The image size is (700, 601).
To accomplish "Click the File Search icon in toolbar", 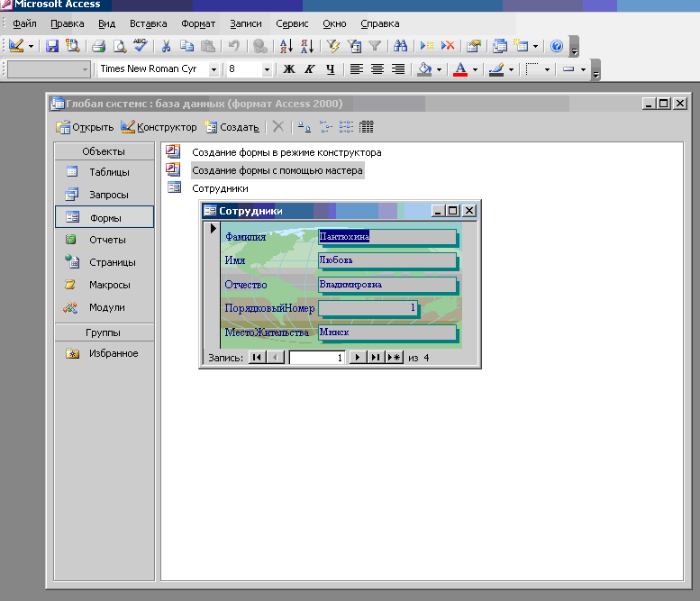I will coord(72,46).
